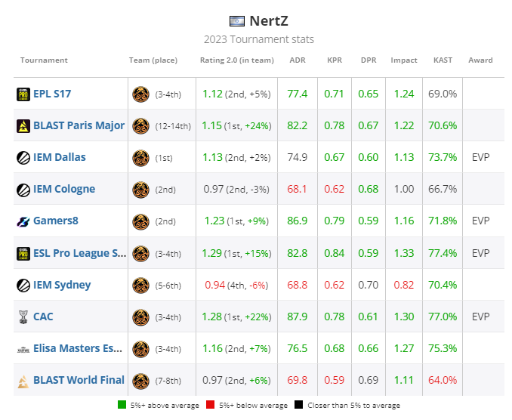This screenshot has height=420, width=512.
Task: Click the EVP award in ESL Pro League row
Action: point(480,253)
